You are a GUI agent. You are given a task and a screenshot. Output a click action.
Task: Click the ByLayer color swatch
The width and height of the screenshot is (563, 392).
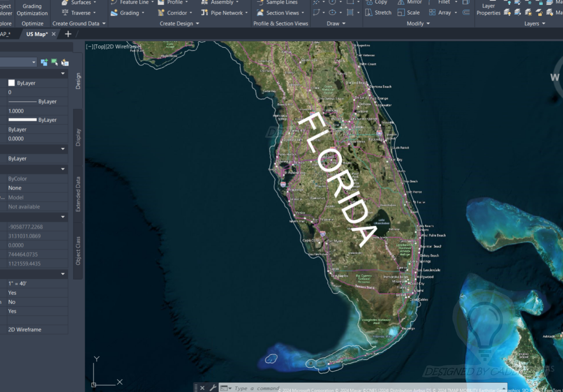(x=12, y=83)
